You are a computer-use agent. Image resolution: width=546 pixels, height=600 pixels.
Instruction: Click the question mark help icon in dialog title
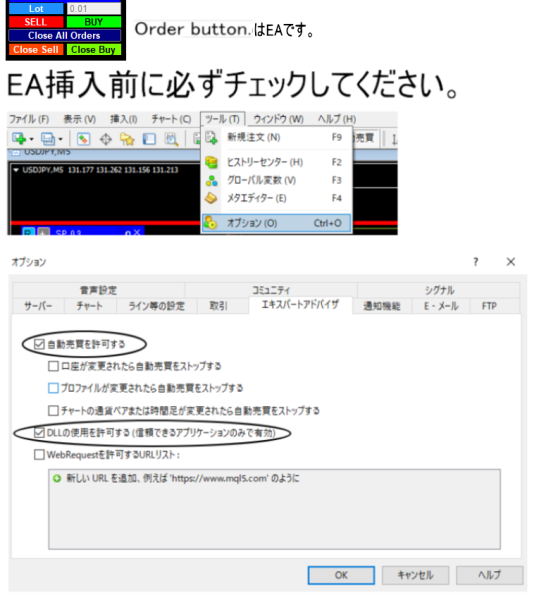click(x=476, y=262)
